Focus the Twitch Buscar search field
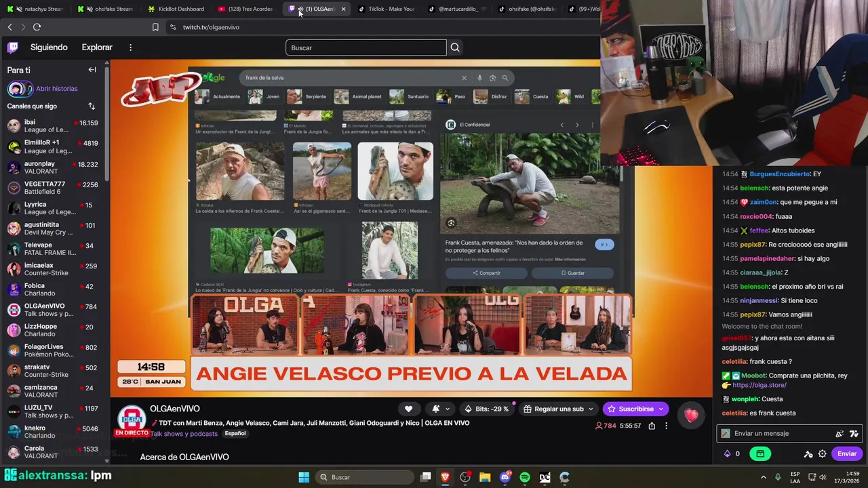Screen dimensions: 868x488 point(366,47)
